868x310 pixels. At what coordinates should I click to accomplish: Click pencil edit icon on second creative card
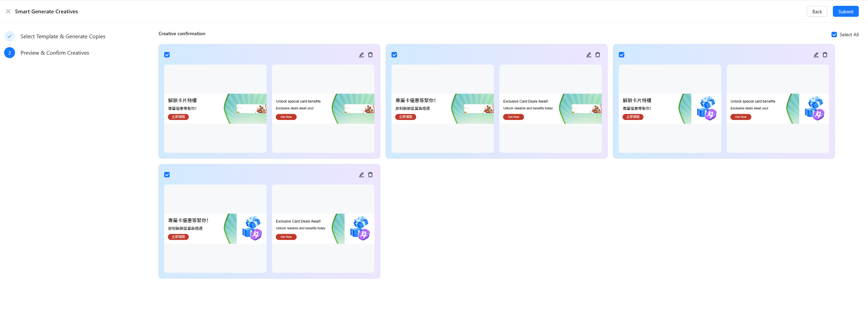[x=589, y=55]
